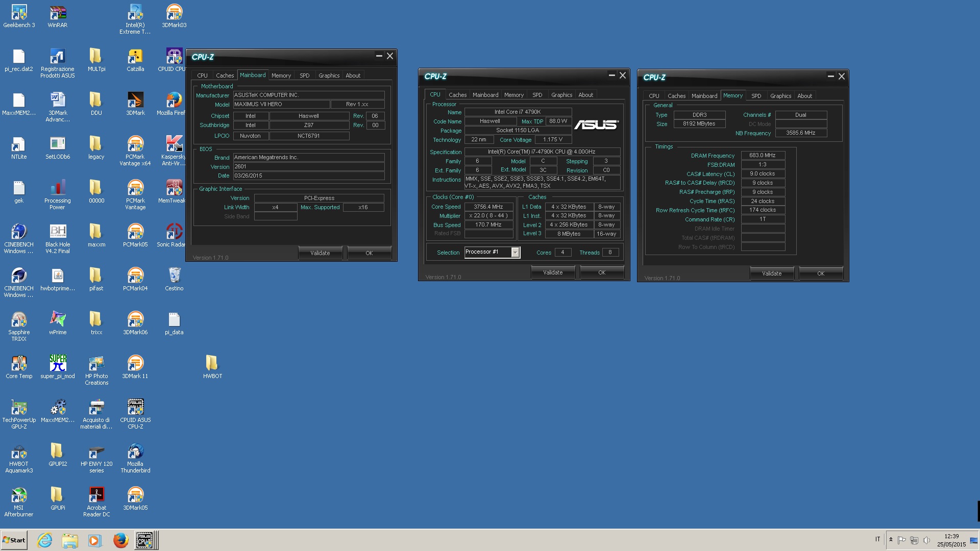This screenshot has width=980, height=551.
Task: Click the Core Speed value 3756.4 MHz
Action: coord(489,207)
